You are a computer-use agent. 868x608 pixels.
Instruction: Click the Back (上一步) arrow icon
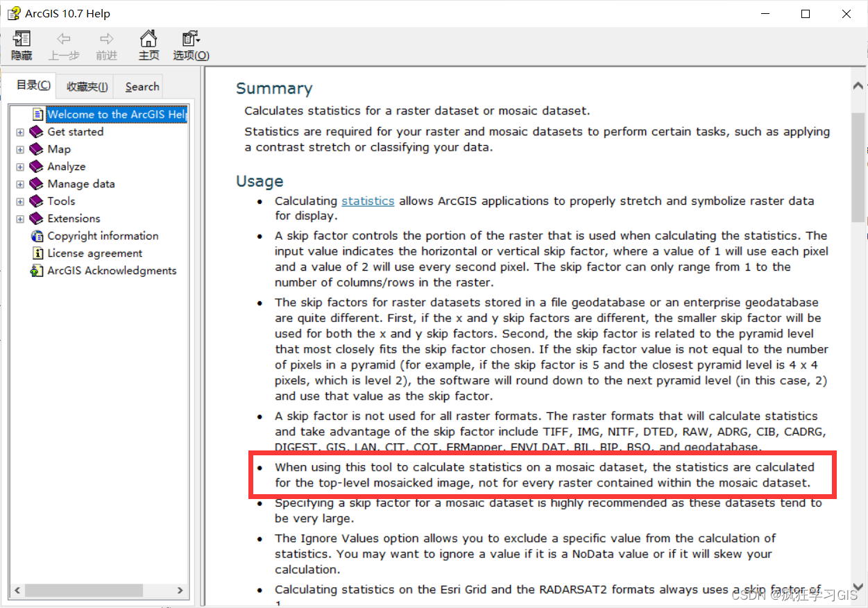click(x=64, y=39)
